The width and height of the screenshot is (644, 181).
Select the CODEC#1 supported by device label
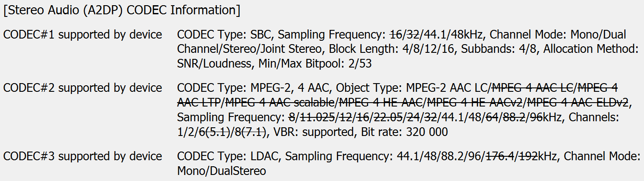tap(83, 35)
